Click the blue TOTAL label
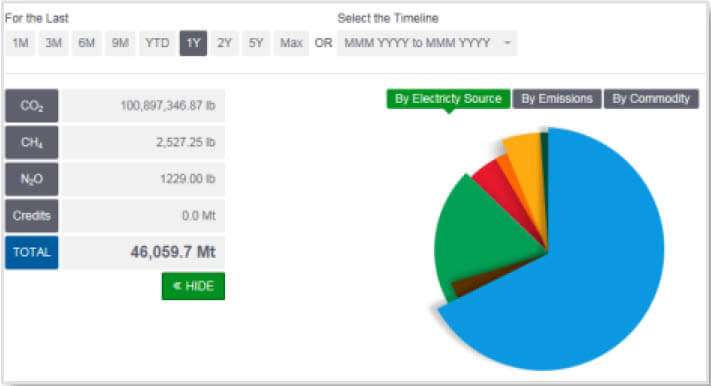711x386 pixels. coord(32,252)
